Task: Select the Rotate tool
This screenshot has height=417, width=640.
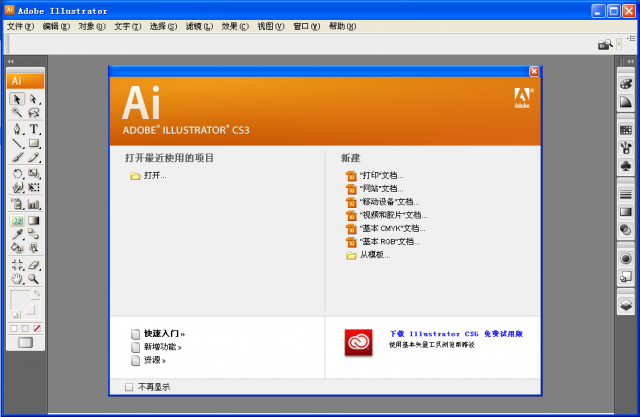Action: click(17, 174)
